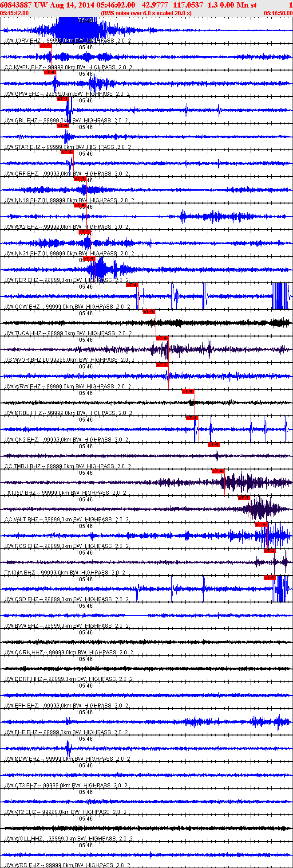Click the pick marker on the UW GBL trace

click(x=63, y=99)
